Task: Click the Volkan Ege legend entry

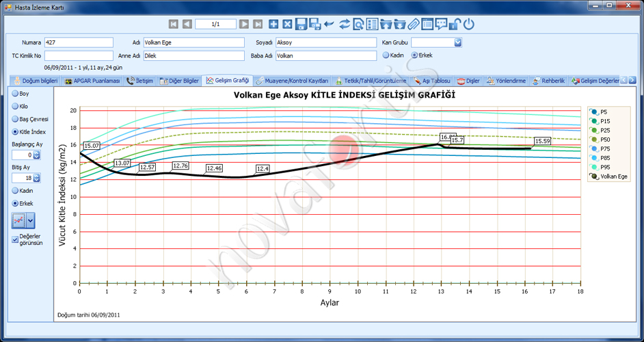Action: [608, 176]
